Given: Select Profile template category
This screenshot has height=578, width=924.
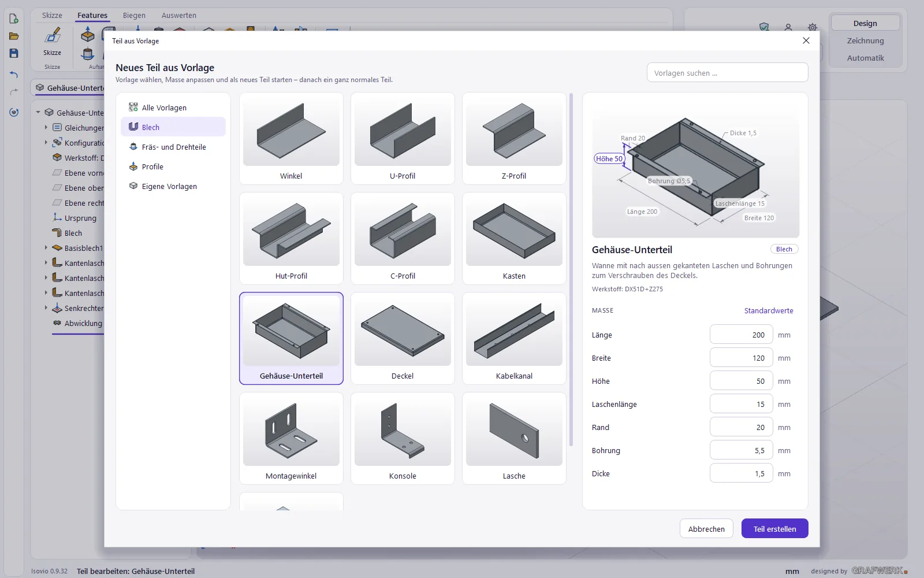Looking at the screenshot, I should (x=173, y=166).
